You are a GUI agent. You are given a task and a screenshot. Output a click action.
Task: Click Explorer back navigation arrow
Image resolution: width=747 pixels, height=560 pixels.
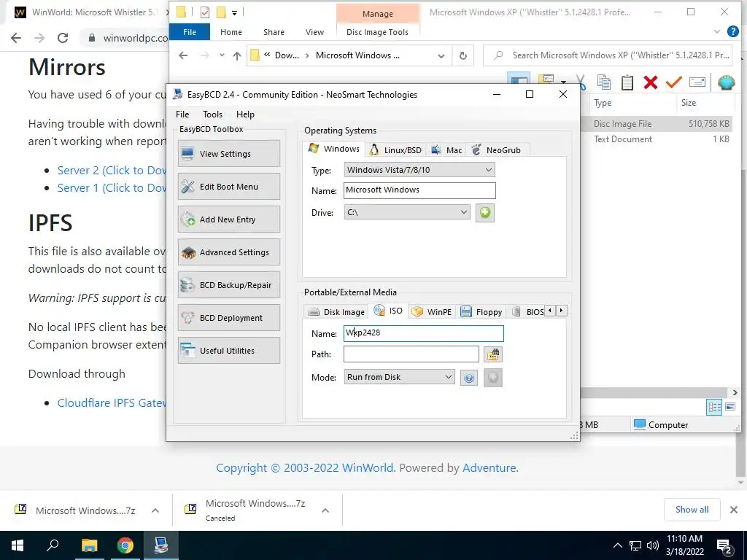pos(183,55)
